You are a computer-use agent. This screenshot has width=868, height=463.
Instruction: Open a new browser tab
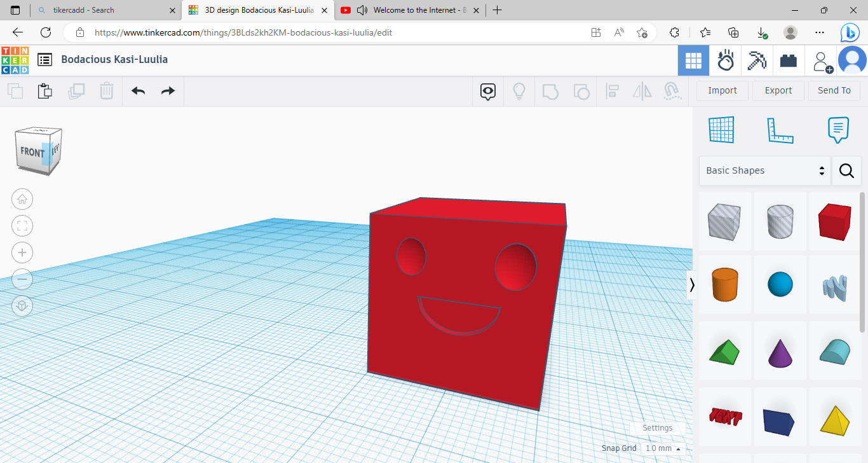click(x=498, y=10)
